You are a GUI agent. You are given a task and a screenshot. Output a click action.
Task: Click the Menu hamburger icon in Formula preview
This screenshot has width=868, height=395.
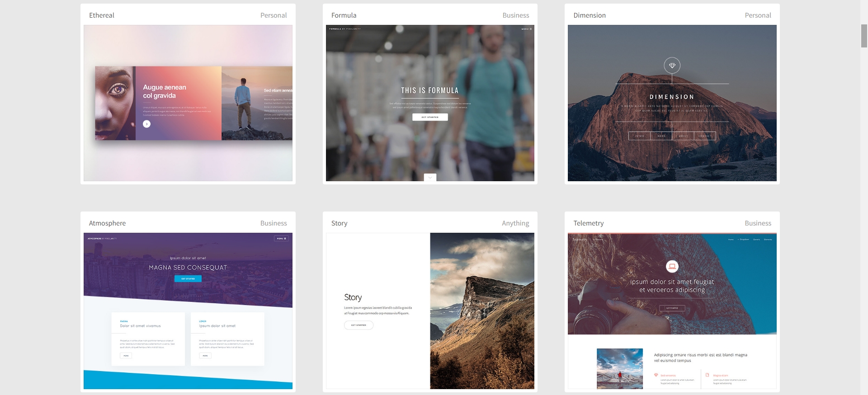coord(527,29)
